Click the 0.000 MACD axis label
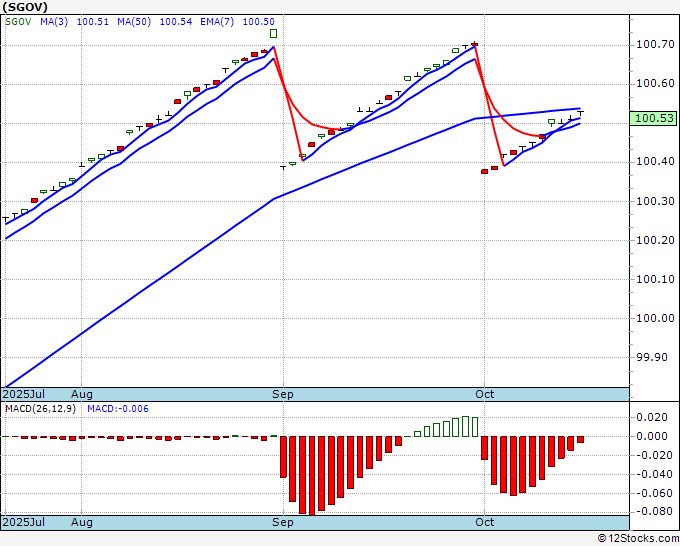Image resolution: width=680 pixels, height=546 pixels. (651, 436)
